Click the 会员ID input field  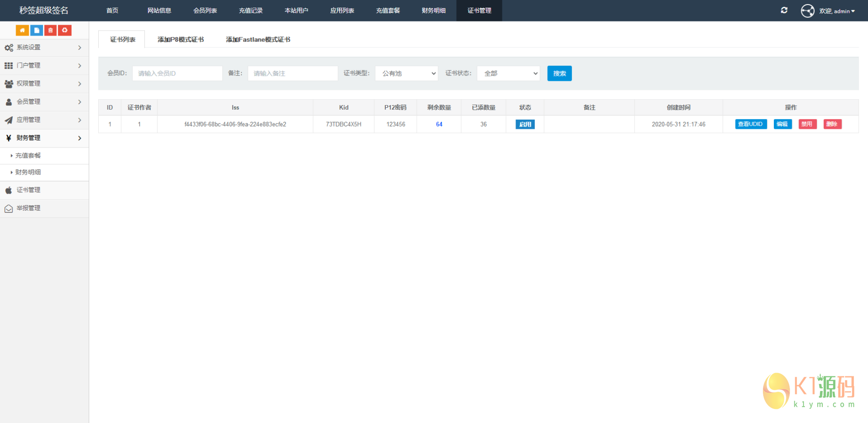[x=177, y=74]
